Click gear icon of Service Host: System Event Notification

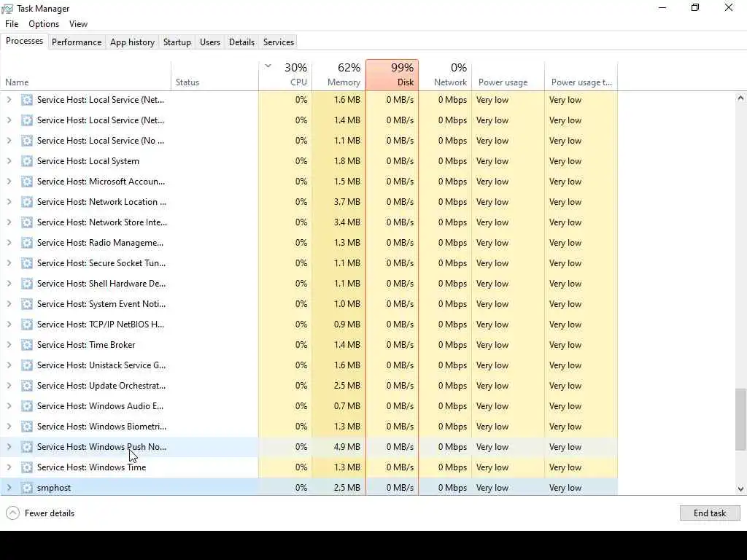click(27, 304)
